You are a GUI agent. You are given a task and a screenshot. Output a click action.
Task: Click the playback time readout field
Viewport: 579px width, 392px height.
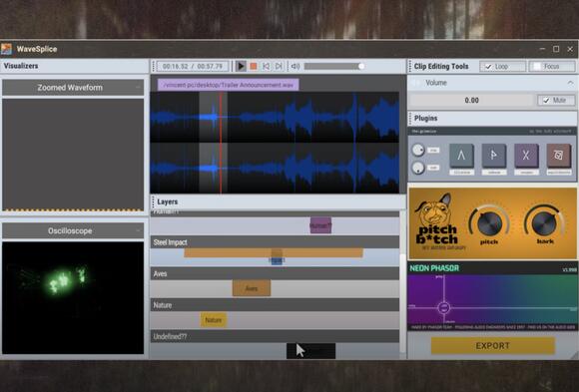(x=193, y=67)
